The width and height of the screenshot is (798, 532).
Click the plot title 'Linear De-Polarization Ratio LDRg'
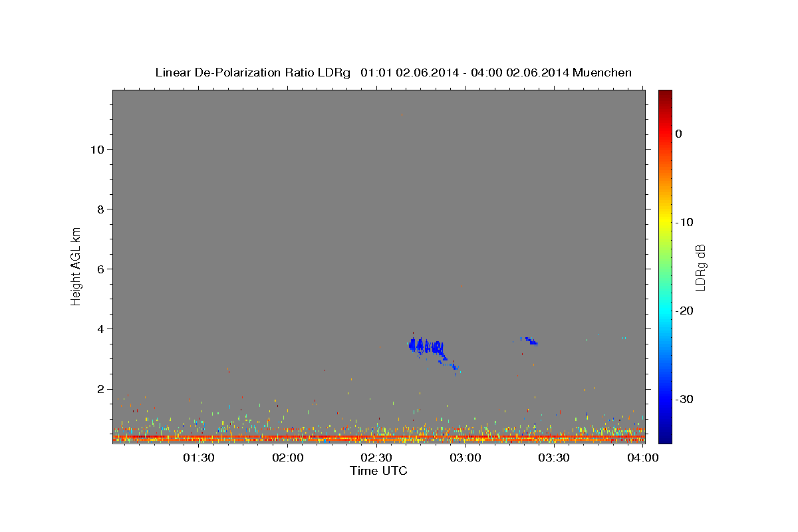click(x=253, y=72)
